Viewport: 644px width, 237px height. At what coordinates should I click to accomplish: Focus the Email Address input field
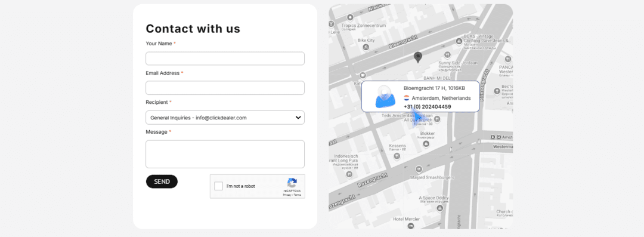pyautogui.click(x=225, y=88)
